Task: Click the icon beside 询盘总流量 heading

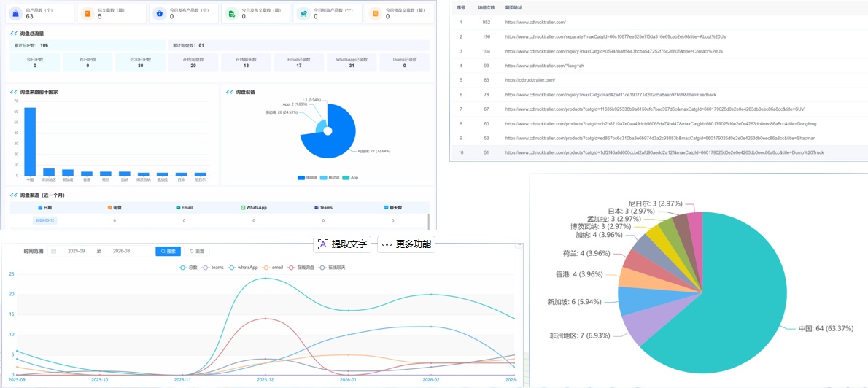Action: pos(14,34)
